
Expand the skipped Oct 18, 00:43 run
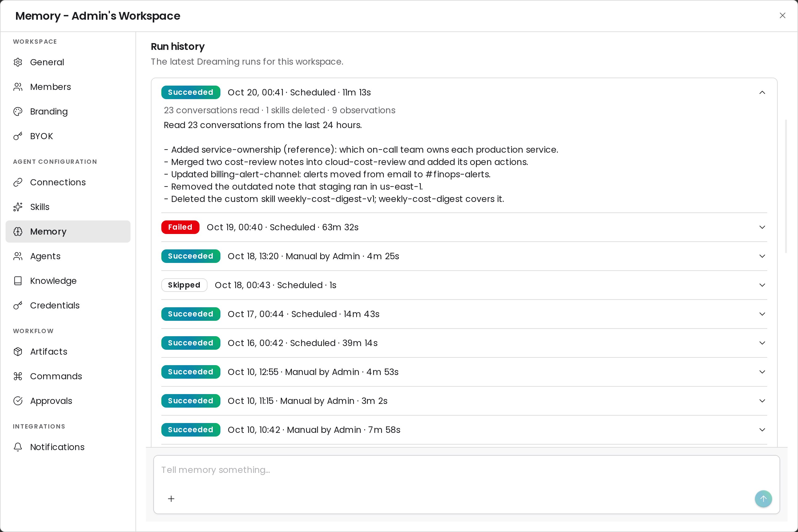[762, 285]
